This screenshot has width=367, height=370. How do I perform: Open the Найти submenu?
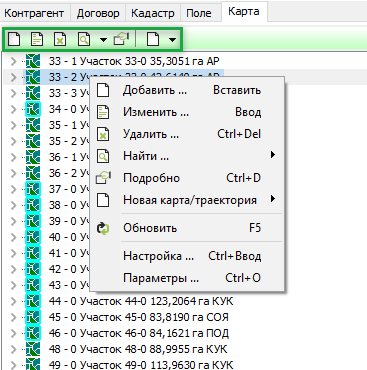pyautogui.click(x=187, y=156)
